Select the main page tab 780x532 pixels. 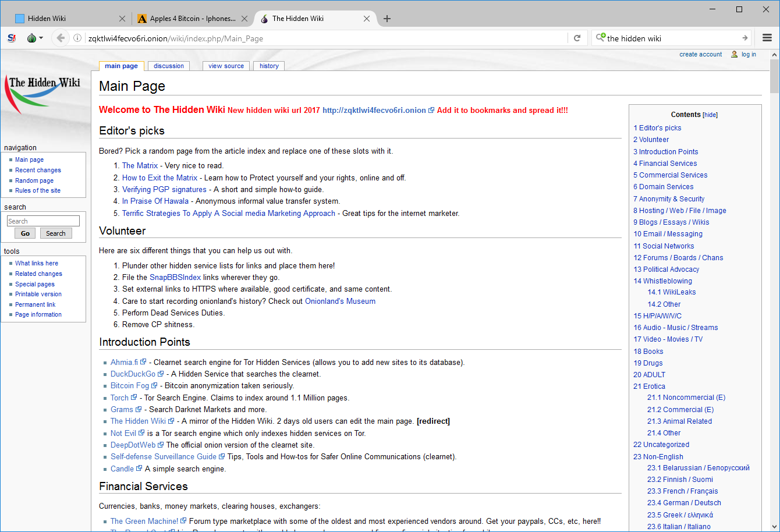click(x=121, y=66)
